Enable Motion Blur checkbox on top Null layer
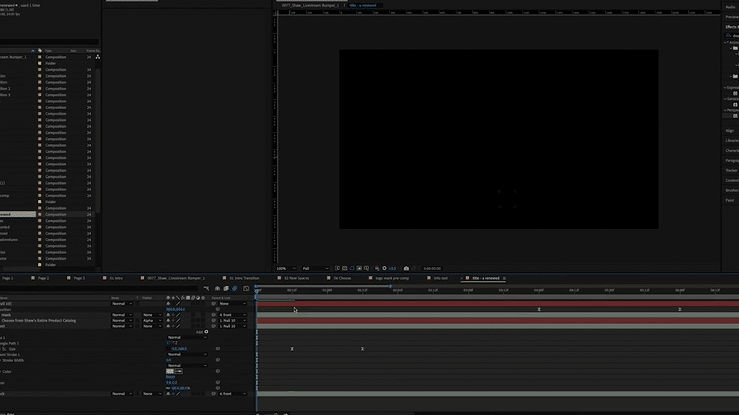 click(193, 304)
